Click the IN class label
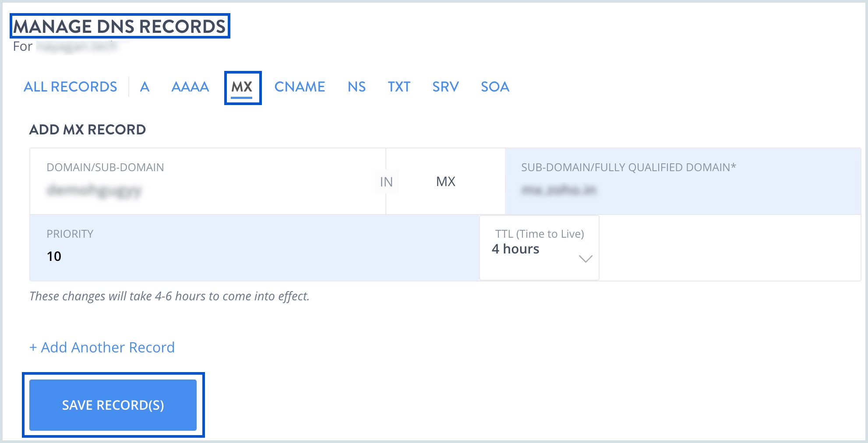This screenshot has height=443, width=868. point(386,182)
